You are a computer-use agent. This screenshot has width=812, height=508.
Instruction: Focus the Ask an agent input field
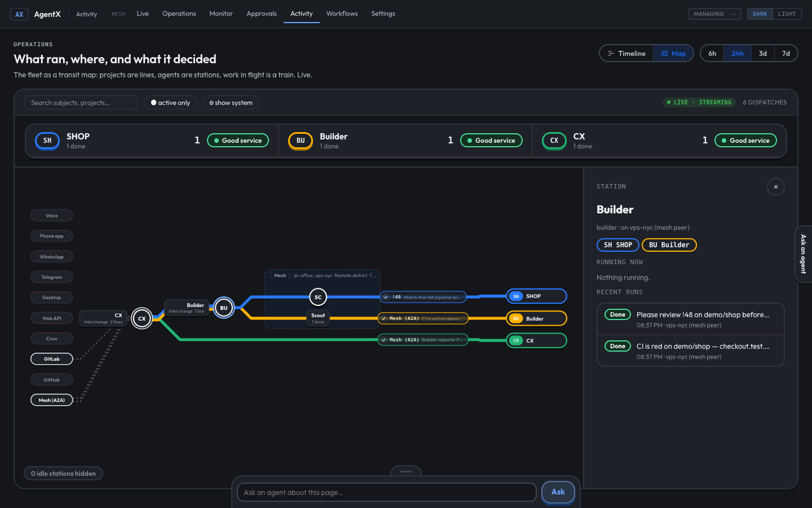click(386, 492)
